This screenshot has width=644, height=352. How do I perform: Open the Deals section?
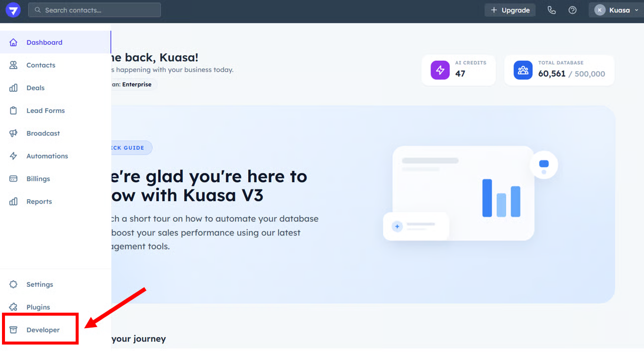click(35, 88)
